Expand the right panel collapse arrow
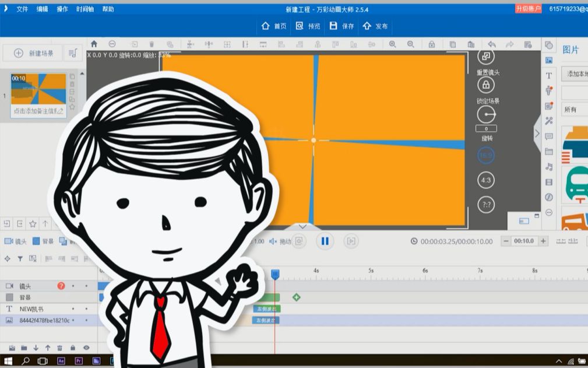The width and height of the screenshot is (588, 368). click(537, 133)
